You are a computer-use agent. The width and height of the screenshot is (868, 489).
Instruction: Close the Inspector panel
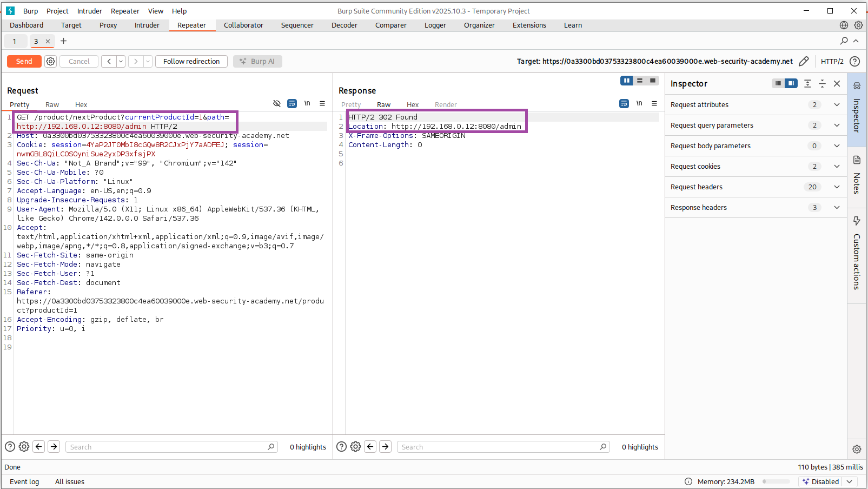[837, 83]
